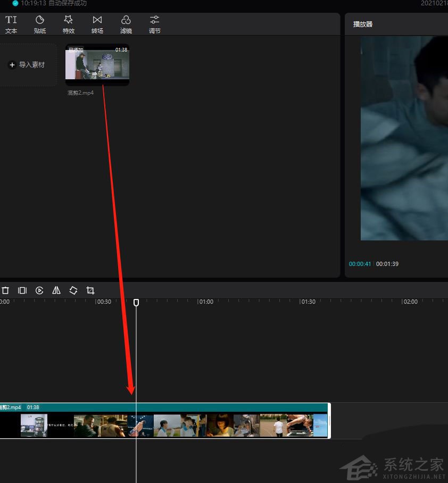Crop the clip with the crop icon

pyautogui.click(x=90, y=290)
